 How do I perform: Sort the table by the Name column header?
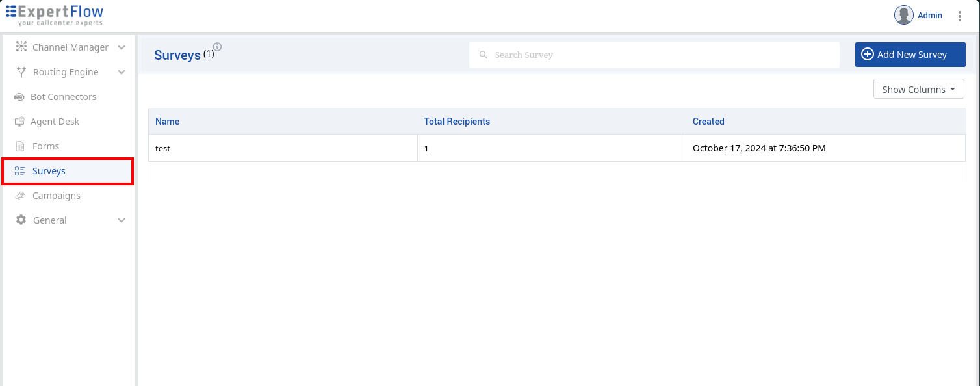167,122
